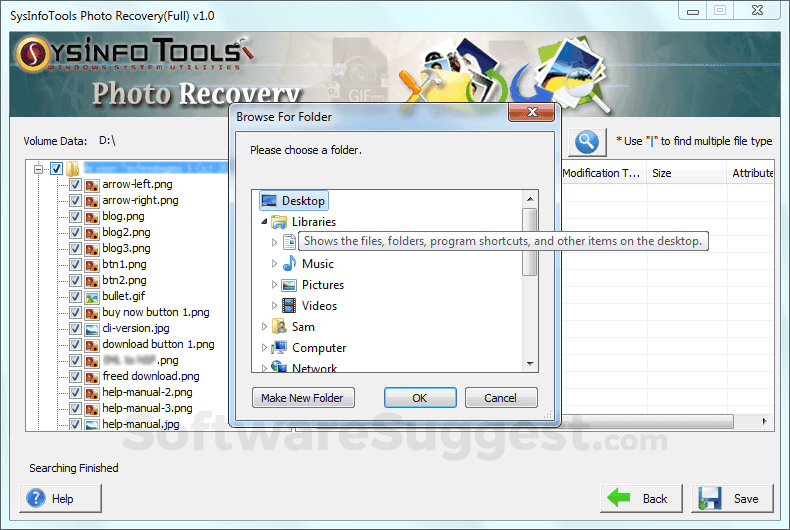The image size is (790, 530).
Task: Uncheck the arrow-right.png checkbox
Action: point(75,201)
